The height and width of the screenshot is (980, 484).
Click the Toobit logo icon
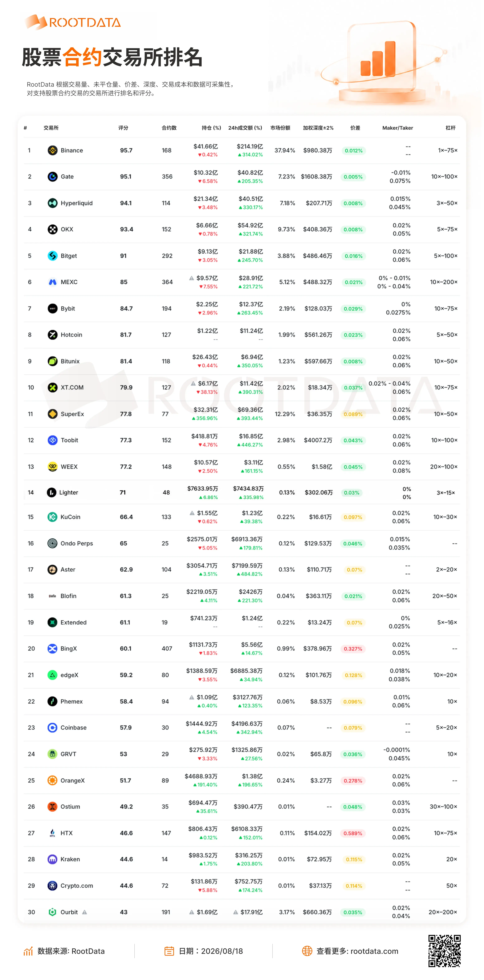[x=52, y=440]
